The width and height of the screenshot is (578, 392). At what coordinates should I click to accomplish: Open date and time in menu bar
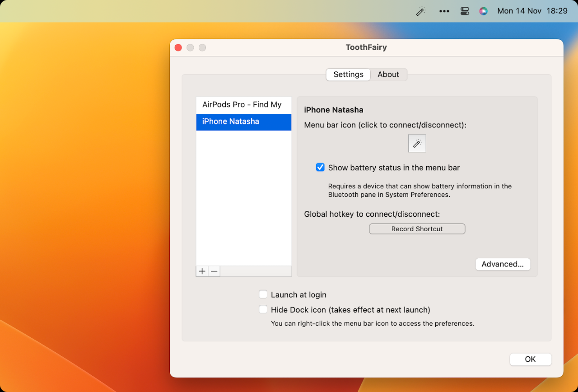(532, 11)
